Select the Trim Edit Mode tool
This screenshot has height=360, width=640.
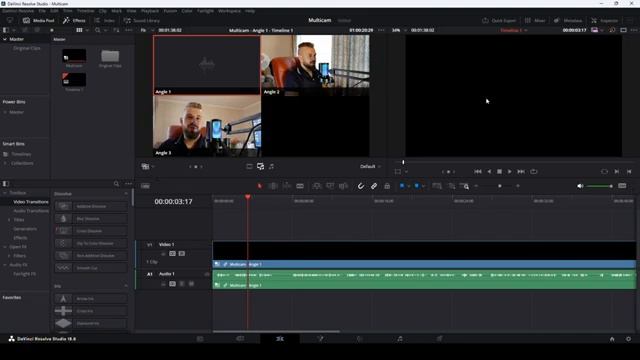click(x=273, y=186)
